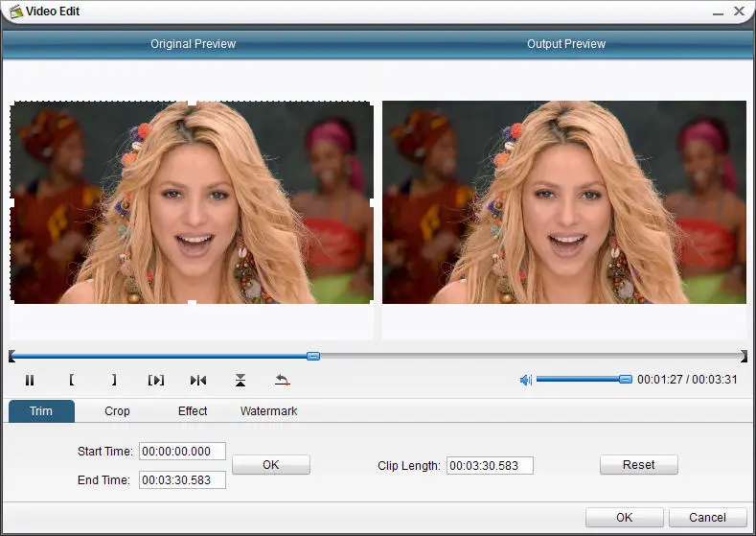Screen dimensions: 756x536
Task: Open the Watermark tab
Action: click(268, 411)
